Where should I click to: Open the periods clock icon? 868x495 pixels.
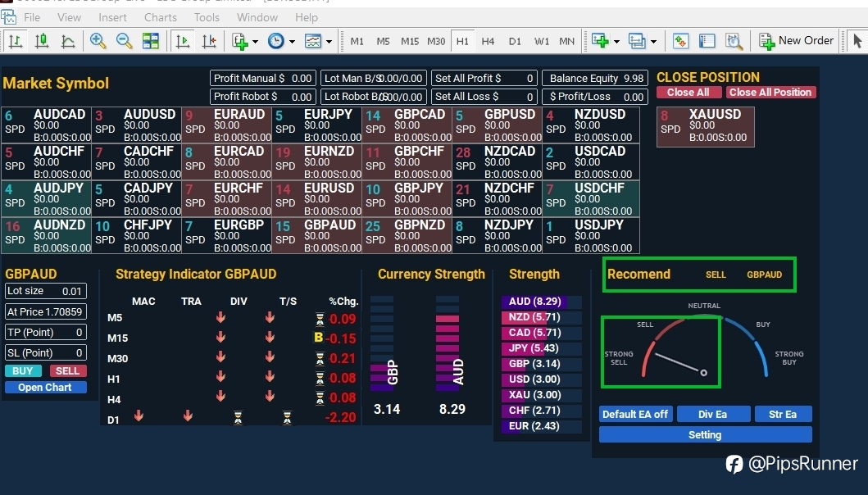coord(275,41)
